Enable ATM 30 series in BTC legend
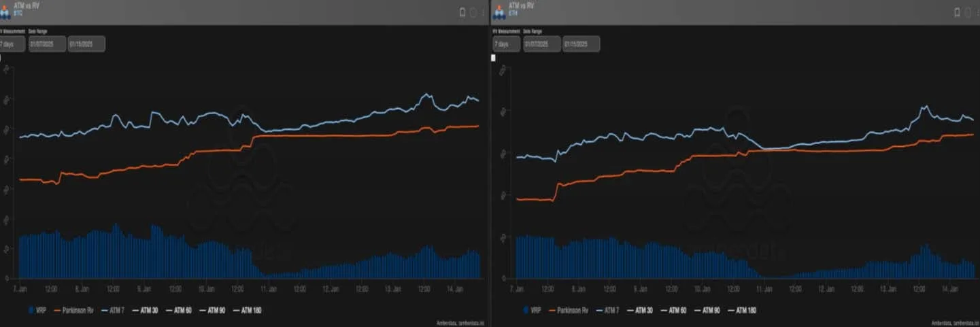 145,310
